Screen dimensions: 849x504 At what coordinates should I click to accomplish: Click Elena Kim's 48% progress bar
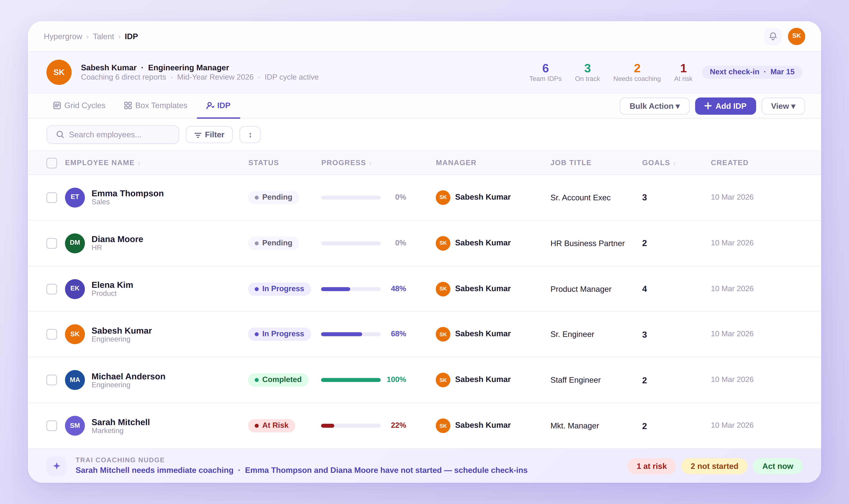(x=350, y=289)
